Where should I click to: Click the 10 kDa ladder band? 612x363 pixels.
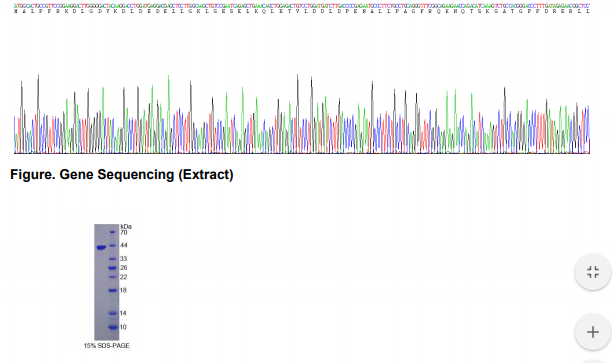click(x=113, y=327)
